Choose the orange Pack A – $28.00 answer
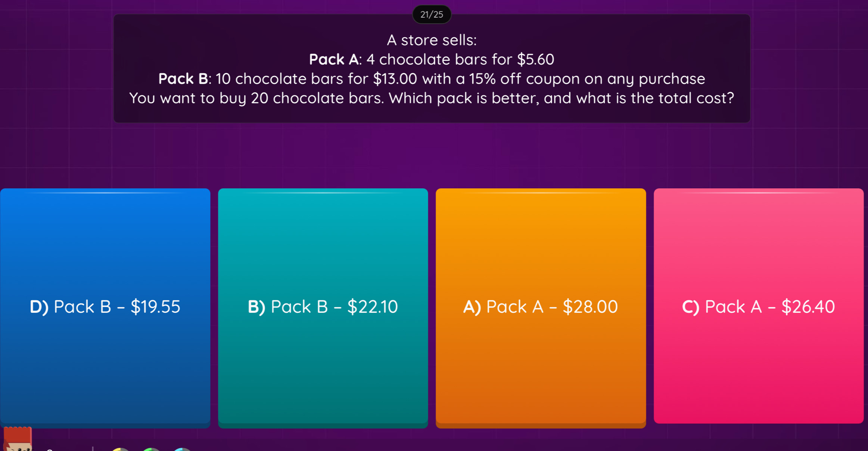 coord(541,306)
